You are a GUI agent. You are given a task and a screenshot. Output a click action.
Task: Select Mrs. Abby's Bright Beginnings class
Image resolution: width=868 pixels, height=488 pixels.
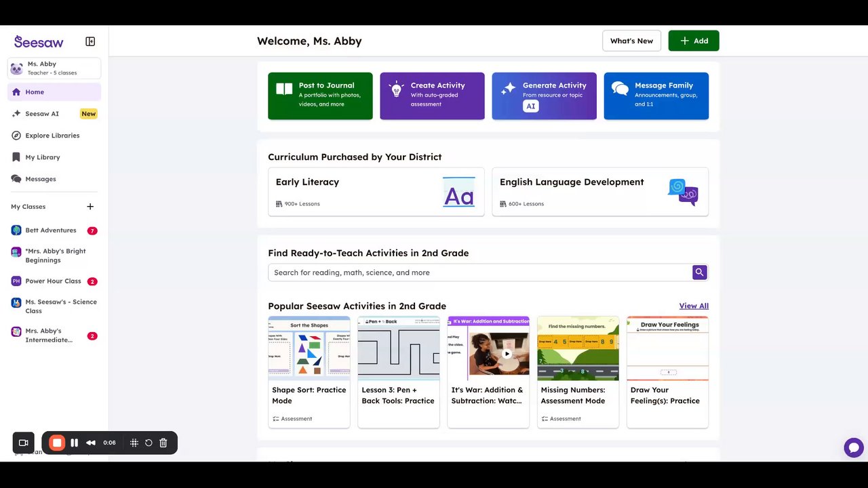click(x=54, y=256)
